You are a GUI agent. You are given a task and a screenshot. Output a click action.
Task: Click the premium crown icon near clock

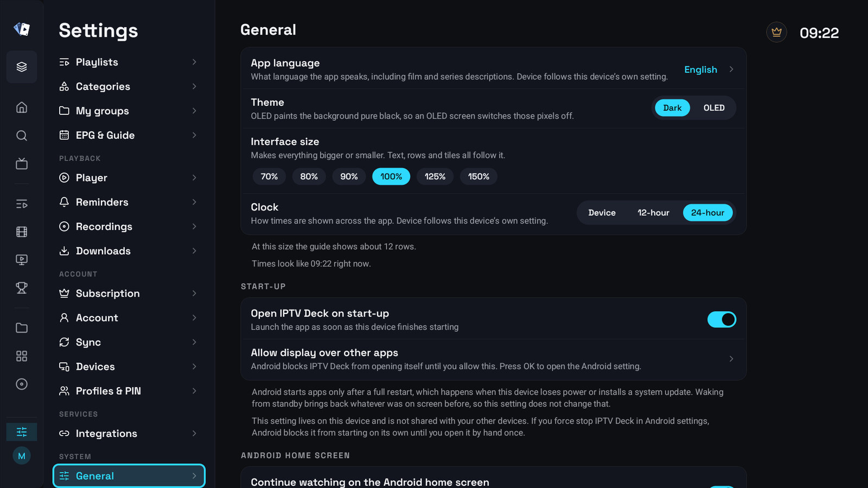[x=777, y=33]
